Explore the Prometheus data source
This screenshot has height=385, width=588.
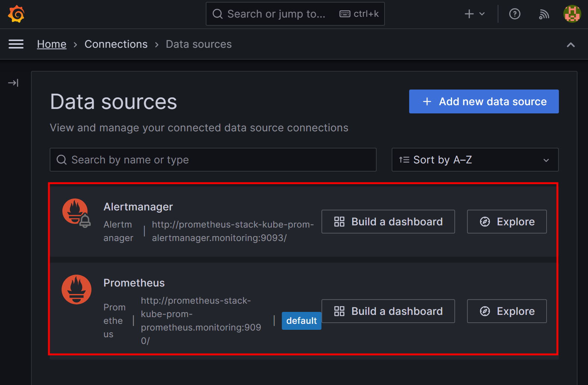(507, 311)
